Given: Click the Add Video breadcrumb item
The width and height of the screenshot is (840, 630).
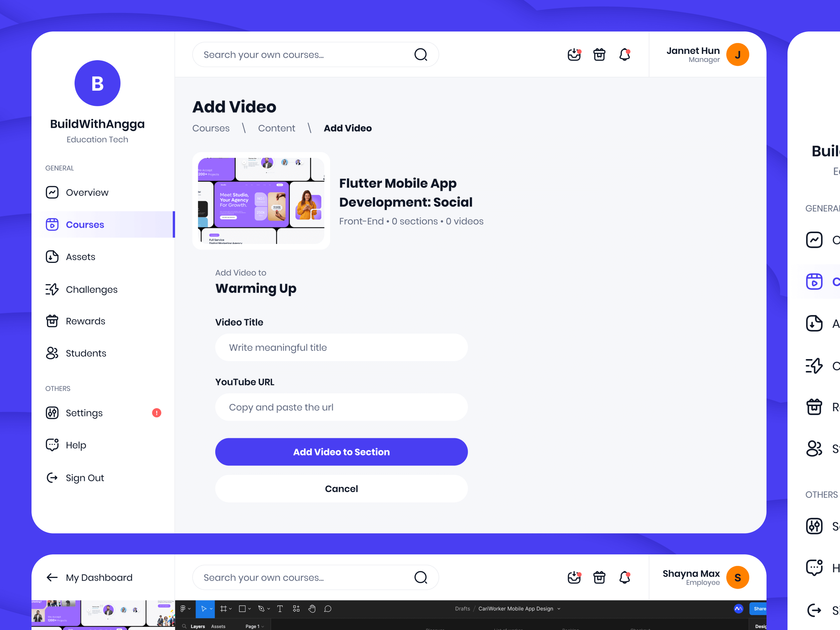Looking at the screenshot, I should pyautogui.click(x=348, y=128).
